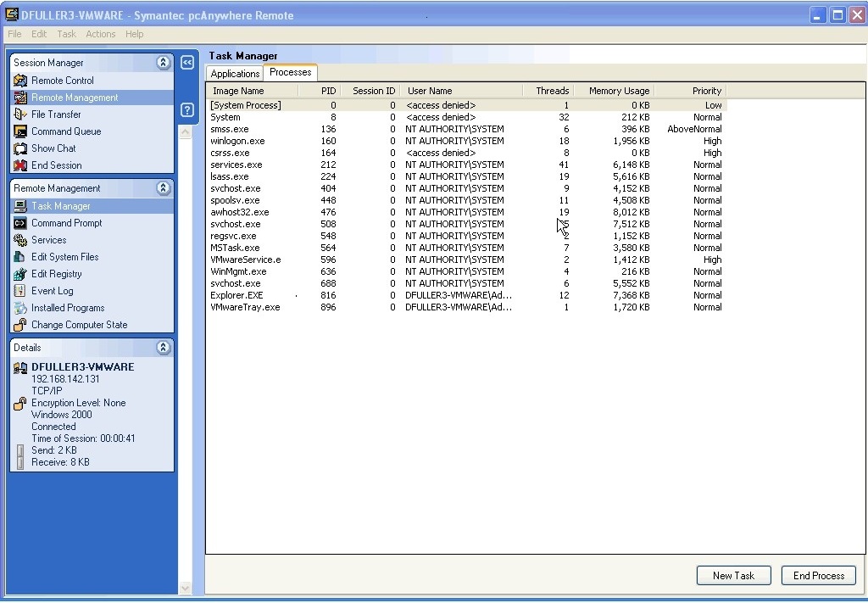Select the Processes tab
The width and height of the screenshot is (868, 603).
[x=291, y=72]
